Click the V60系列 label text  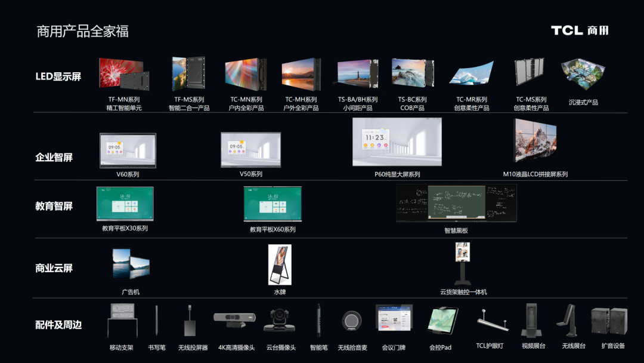click(x=128, y=174)
